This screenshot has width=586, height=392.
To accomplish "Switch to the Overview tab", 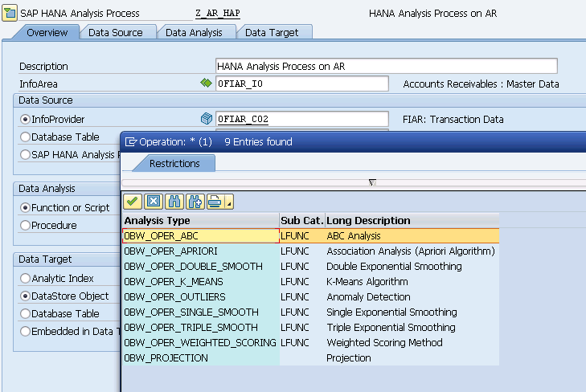I will pyautogui.click(x=47, y=32).
